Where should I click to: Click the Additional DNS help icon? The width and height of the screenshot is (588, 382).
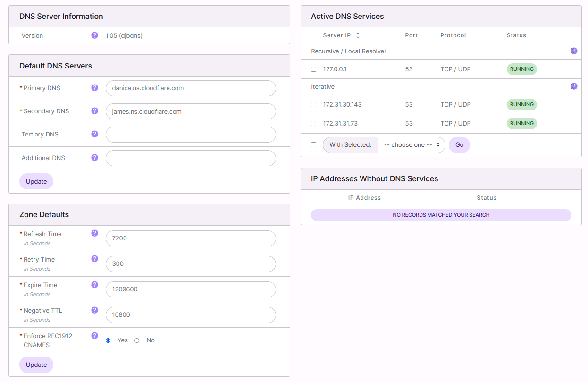[x=94, y=158]
